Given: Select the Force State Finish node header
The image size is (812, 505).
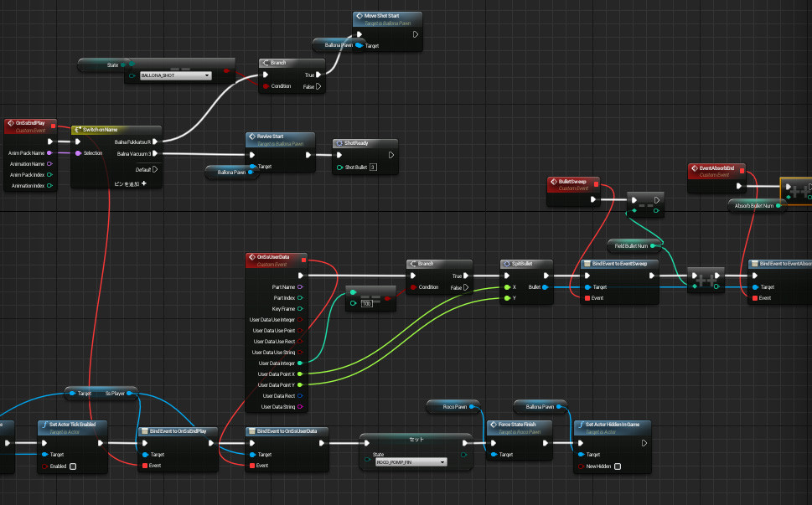Looking at the screenshot, I should coord(520,427).
